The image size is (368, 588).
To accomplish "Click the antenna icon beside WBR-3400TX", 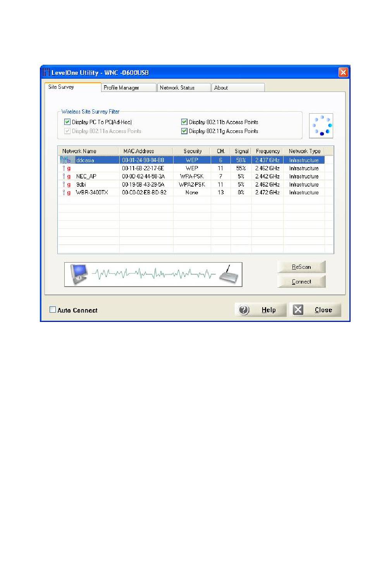I will coord(64,192).
